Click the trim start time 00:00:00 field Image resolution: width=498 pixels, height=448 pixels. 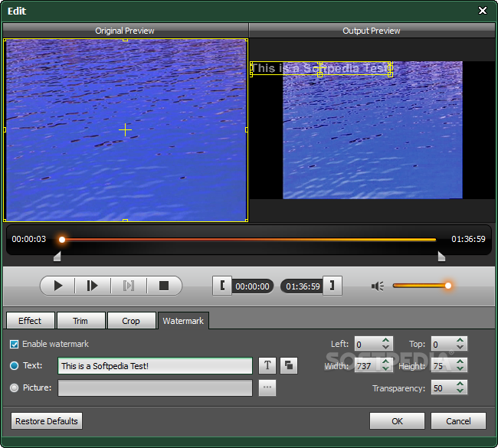[x=252, y=286]
